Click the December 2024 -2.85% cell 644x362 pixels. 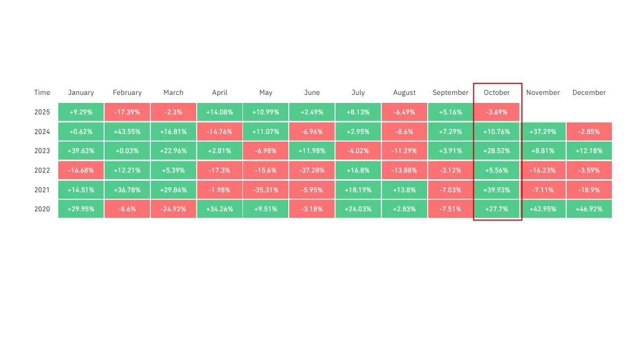pos(589,131)
